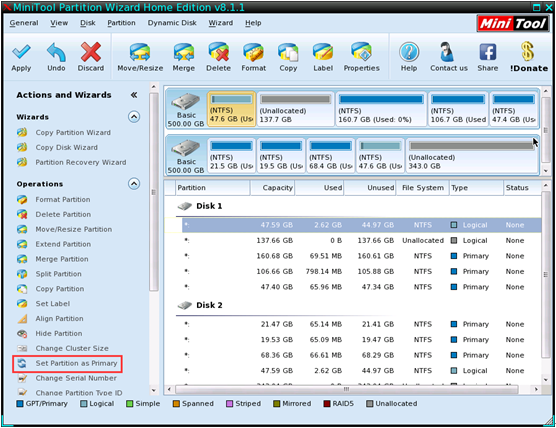The height and width of the screenshot is (428, 556).
Task: Select the 68.36 GB partition row
Action: [353, 355]
